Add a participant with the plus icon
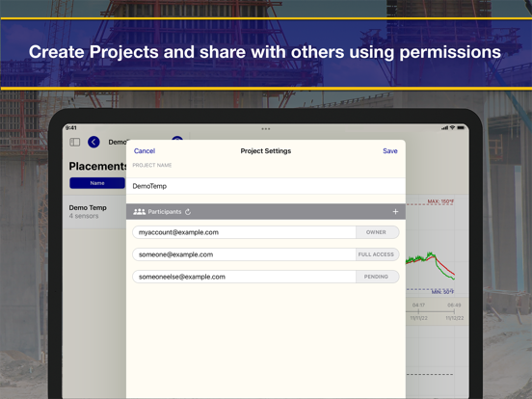The image size is (532, 399). click(x=395, y=212)
